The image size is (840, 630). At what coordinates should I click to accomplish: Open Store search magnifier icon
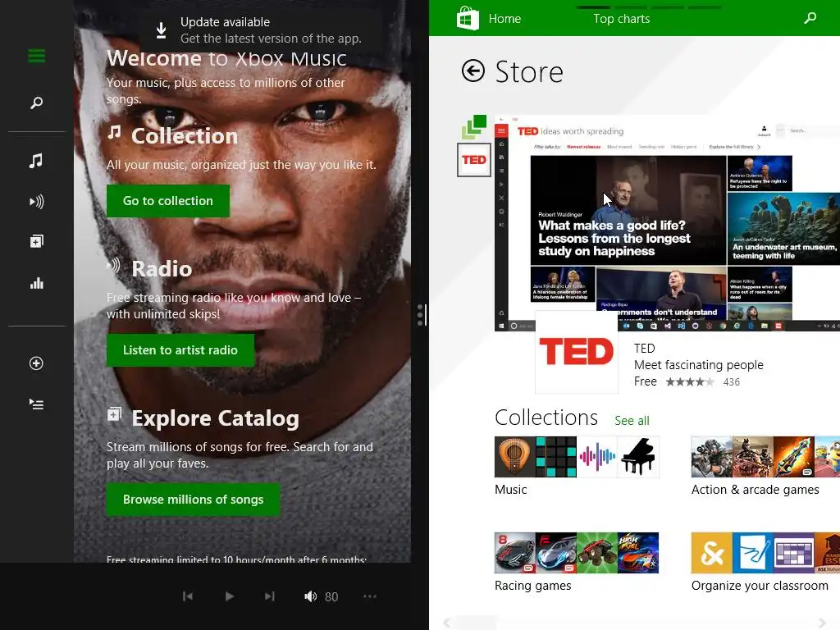810,18
